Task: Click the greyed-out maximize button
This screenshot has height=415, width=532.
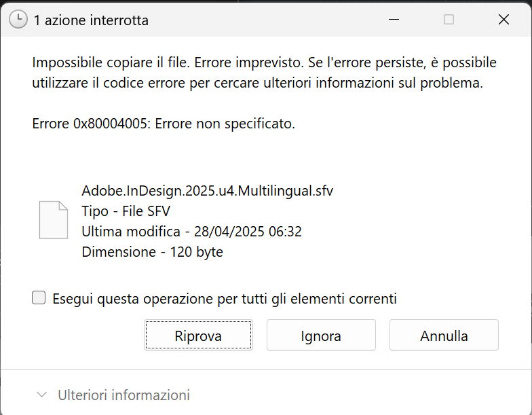Action: [449, 19]
